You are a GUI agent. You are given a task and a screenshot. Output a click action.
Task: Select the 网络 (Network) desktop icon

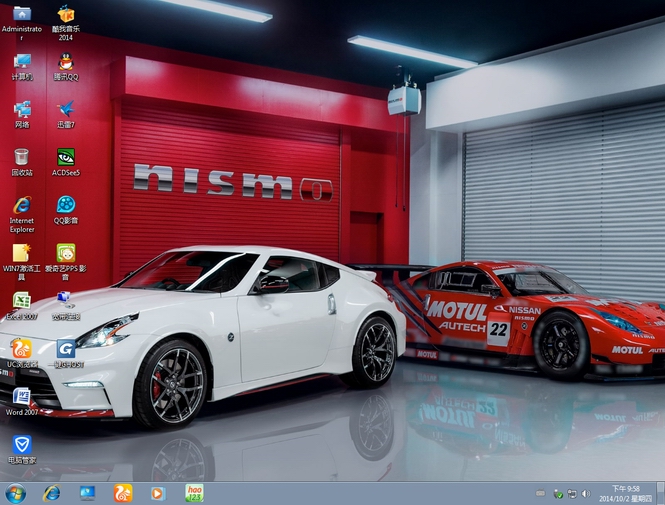(22, 114)
